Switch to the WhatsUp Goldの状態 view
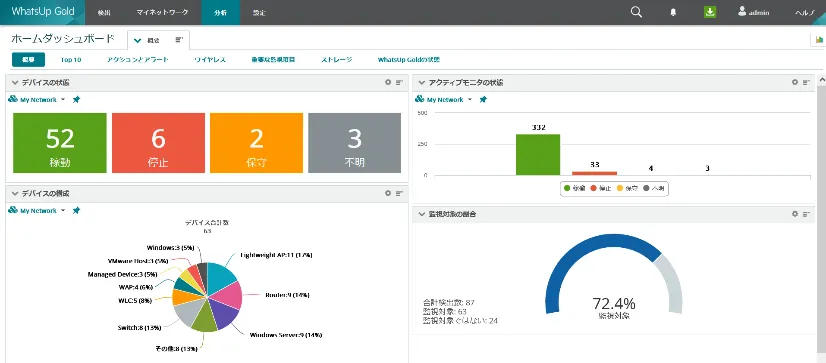826x363 pixels. tap(409, 60)
